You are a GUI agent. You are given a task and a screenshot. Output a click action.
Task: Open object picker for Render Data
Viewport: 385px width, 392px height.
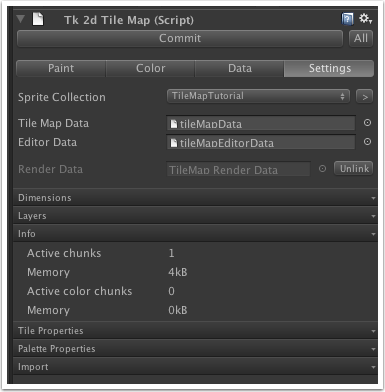[322, 169]
